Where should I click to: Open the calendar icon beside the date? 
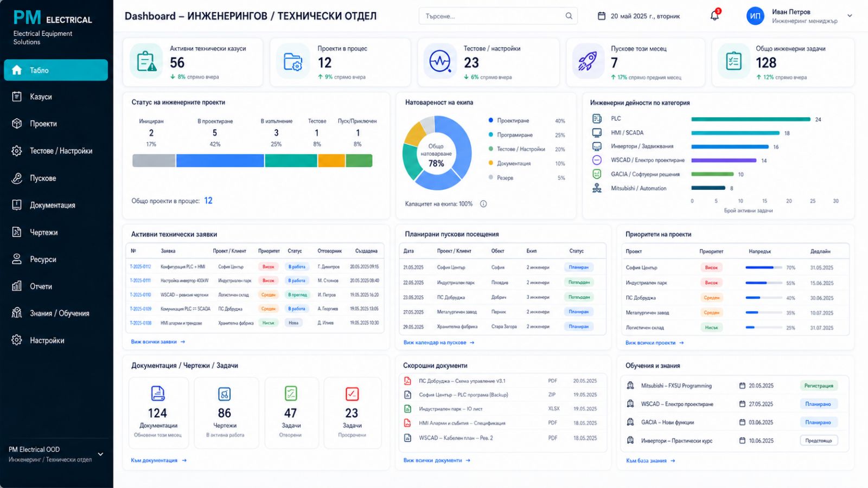tap(601, 16)
